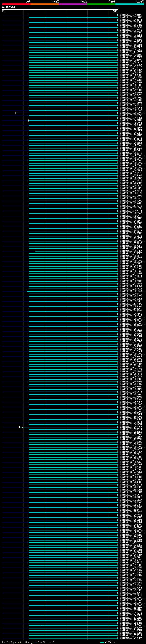Select hit label UniRef100_C0SKE7
Viewport: 146px width, 644px height.
(x=131, y=251)
